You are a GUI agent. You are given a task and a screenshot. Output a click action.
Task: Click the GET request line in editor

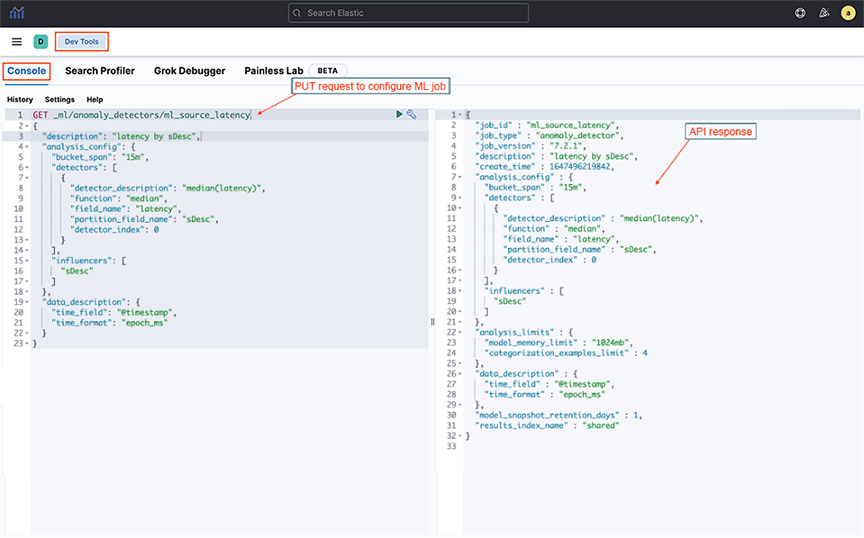pos(142,115)
